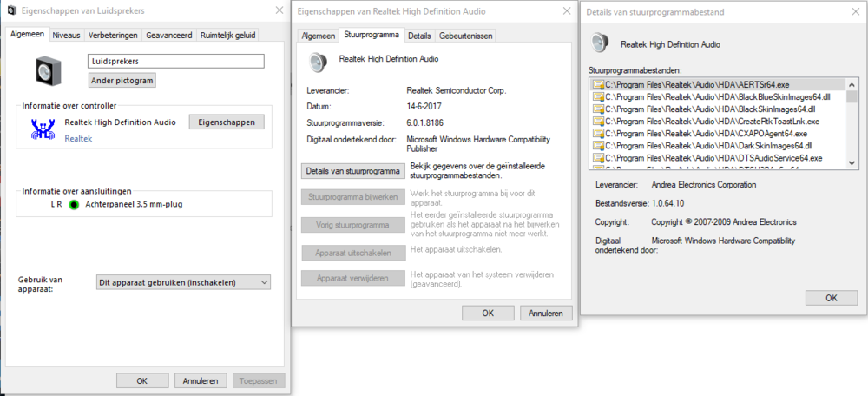The width and height of the screenshot is (868, 396).
Task: Switch to the Niveaus tab
Action: (x=66, y=36)
